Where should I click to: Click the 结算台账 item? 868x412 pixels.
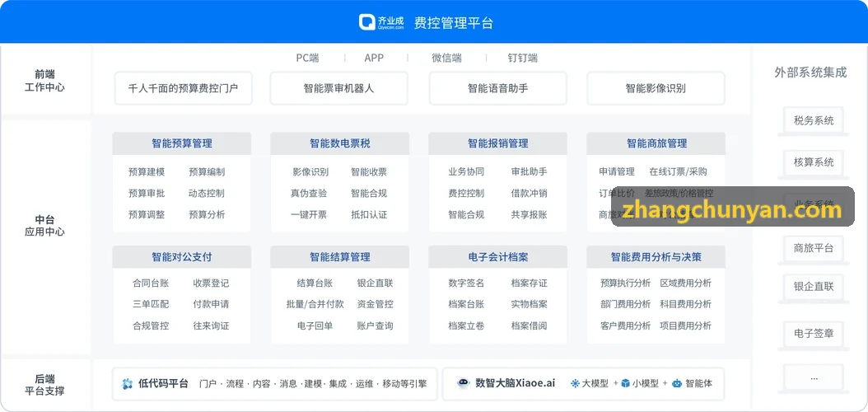315,283
